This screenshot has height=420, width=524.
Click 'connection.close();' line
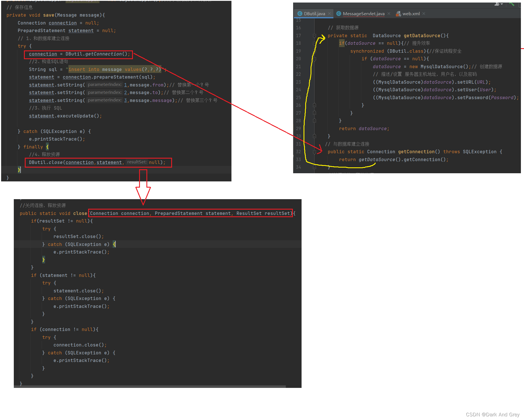pos(80,345)
